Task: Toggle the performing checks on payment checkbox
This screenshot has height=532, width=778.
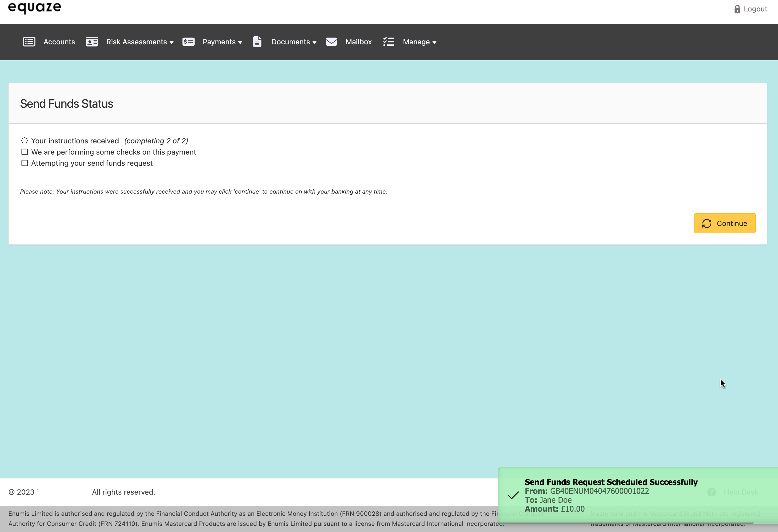Action: pos(25,152)
